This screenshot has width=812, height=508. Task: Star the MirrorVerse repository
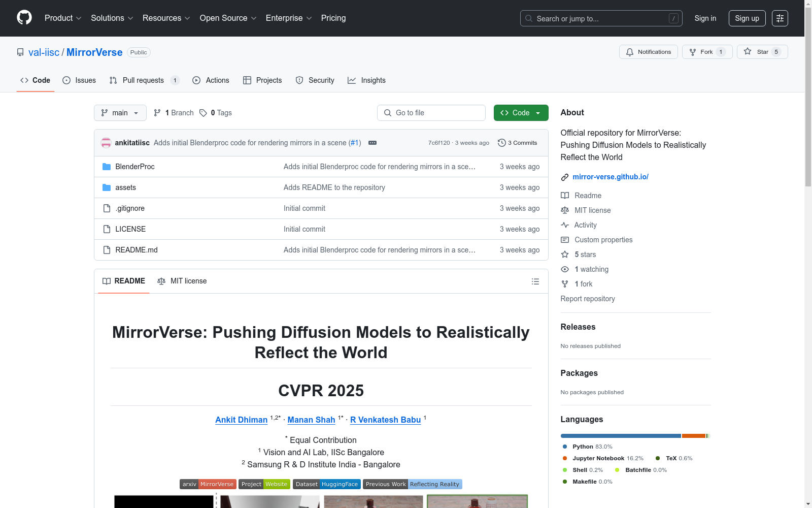click(x=762, y=52)
